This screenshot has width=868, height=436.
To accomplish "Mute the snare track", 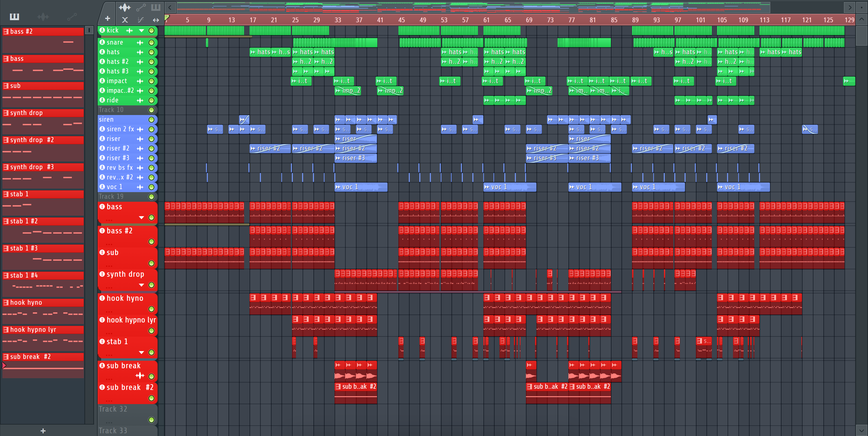I will (x=152, y=43).
